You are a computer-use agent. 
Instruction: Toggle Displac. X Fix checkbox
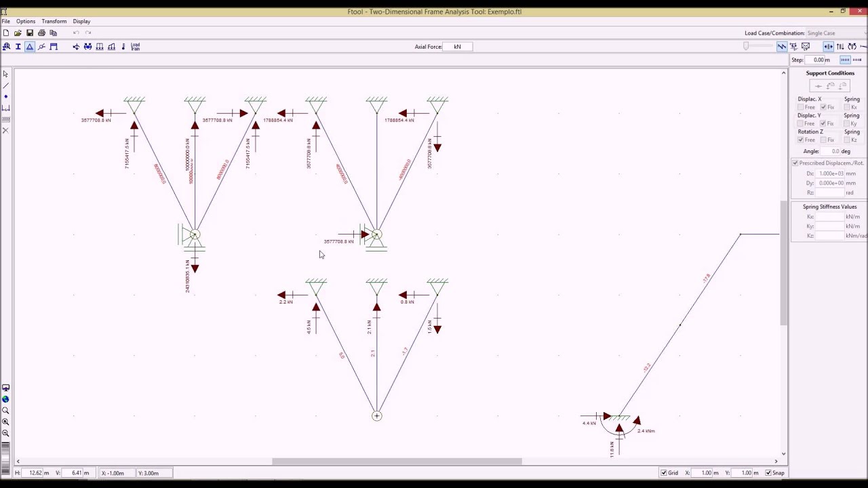(823, 107)
